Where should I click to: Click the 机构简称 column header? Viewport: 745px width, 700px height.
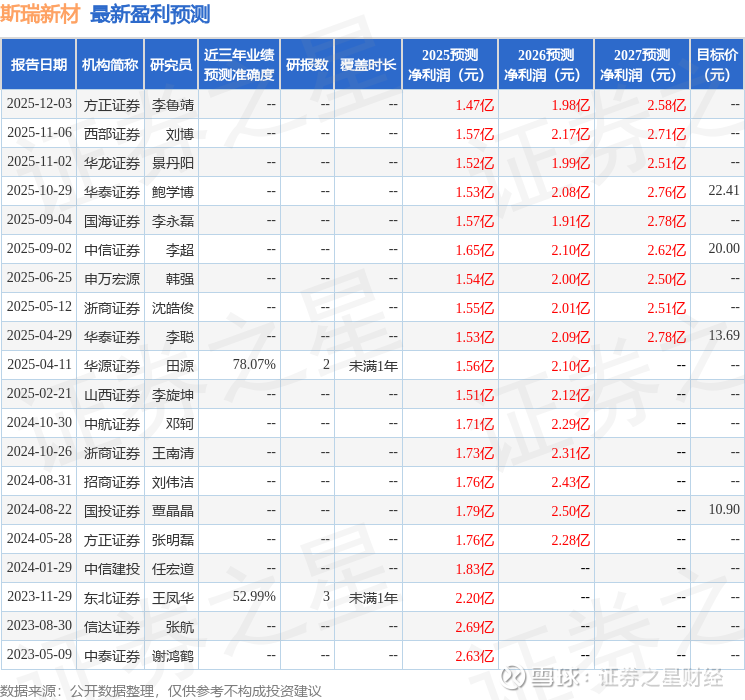pyautogui.click(x=110, y=65)
